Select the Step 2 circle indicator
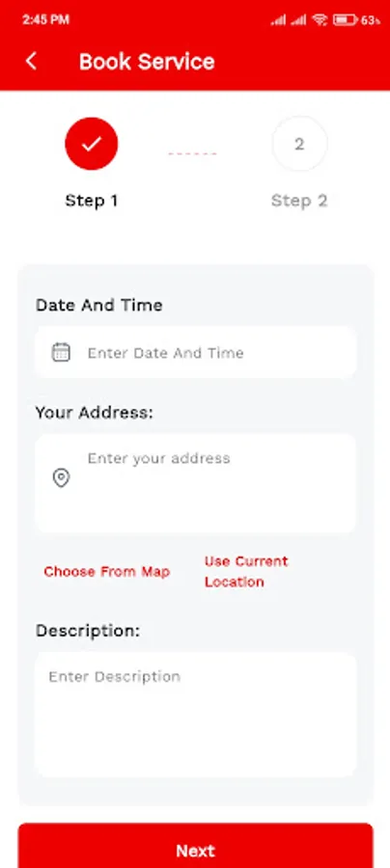Image resolution: width=390 pixels, height=868 pixels. (299, 144)
